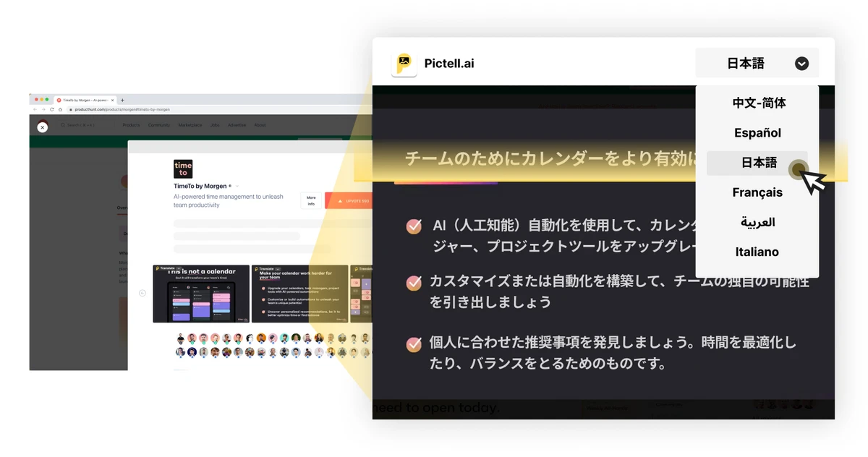Choose Español in the language list

pyautogui.click(x=757, y=133)
